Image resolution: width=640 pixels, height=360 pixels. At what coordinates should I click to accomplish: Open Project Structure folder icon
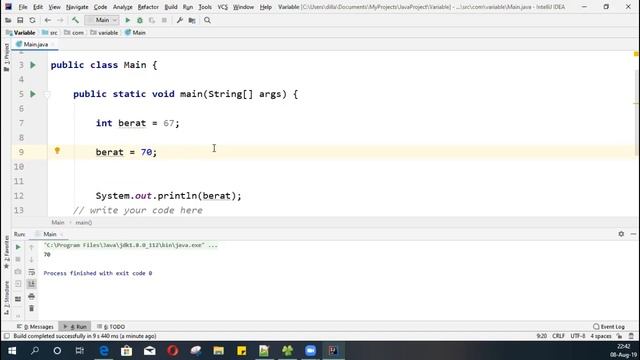point(192,20)
